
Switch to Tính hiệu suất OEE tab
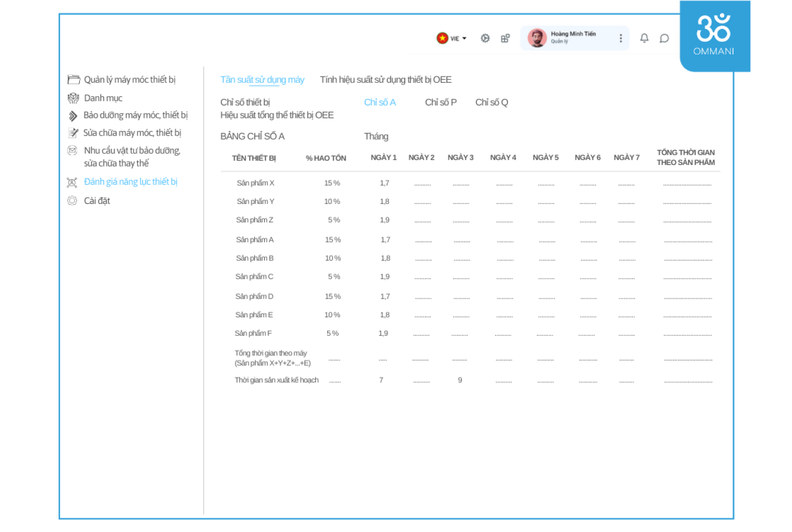coord(386,79)
